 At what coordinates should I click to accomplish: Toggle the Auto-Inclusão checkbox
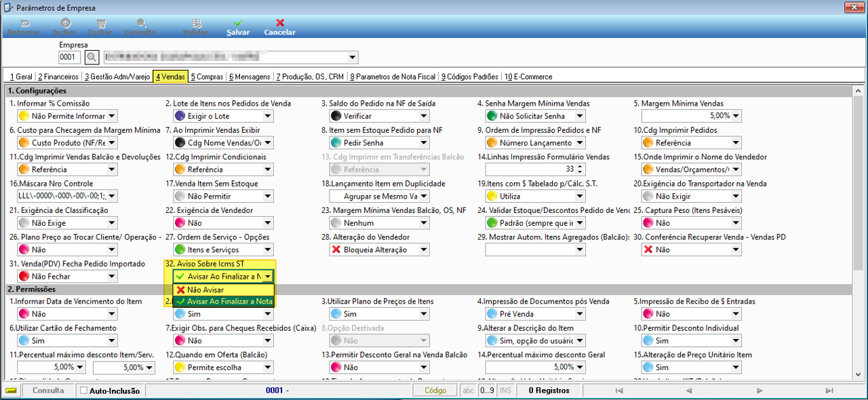tap(84, 391)
